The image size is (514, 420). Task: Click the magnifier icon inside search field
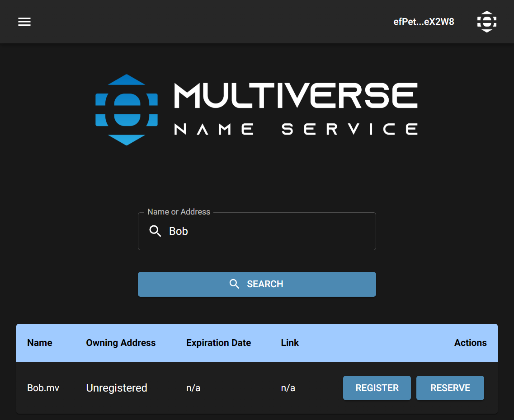coord(155,231)
